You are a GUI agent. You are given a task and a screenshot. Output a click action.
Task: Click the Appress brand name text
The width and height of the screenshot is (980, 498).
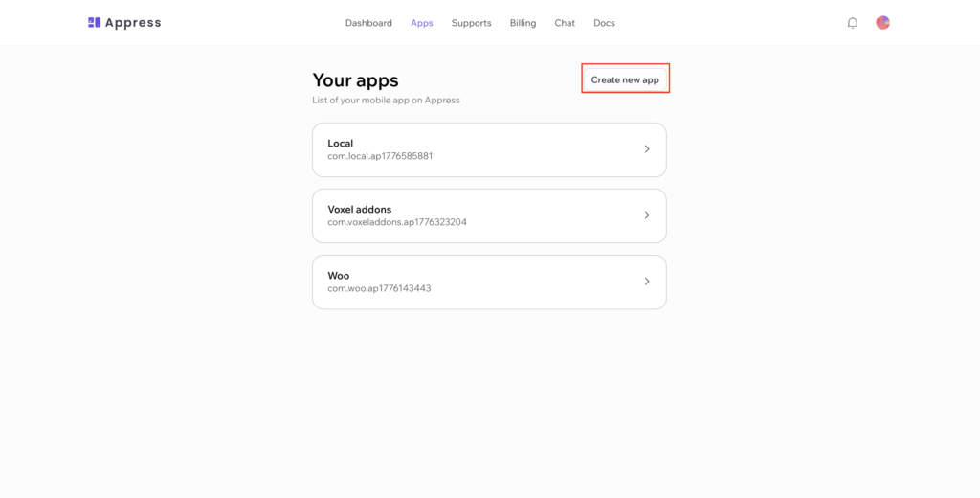coord(133,23)
